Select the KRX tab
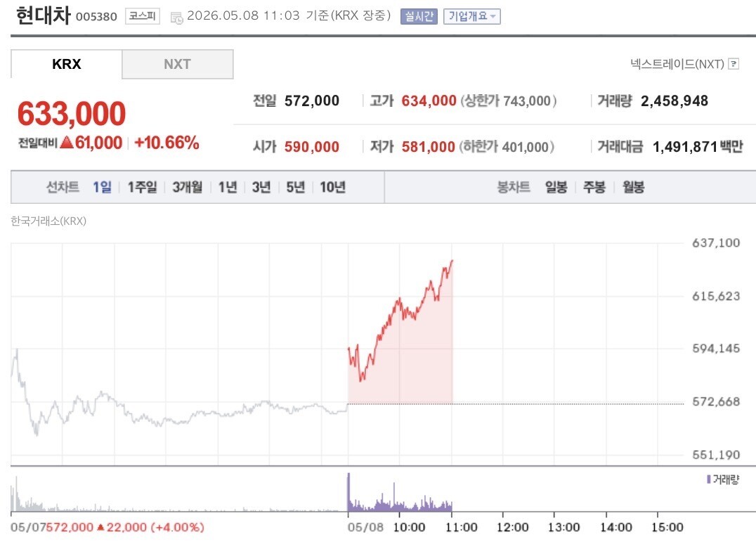The image size is (756, 542). tap(66, 64)
